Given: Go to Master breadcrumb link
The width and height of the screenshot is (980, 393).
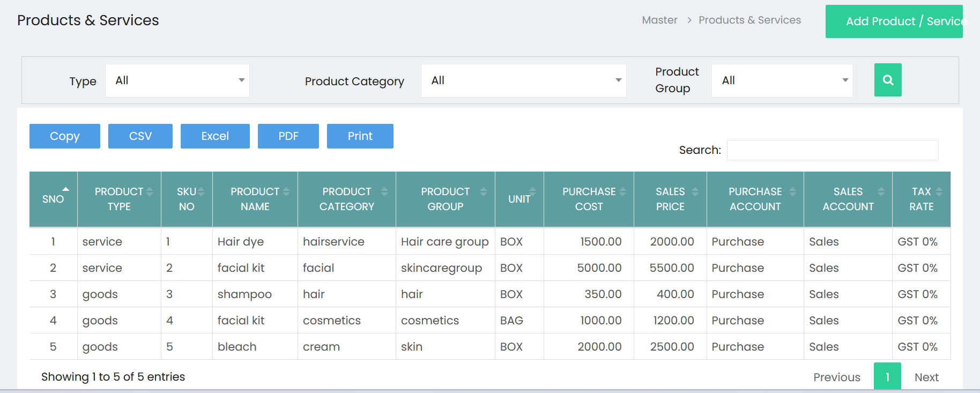Looking at the screenshot, I should click(659, 20).
